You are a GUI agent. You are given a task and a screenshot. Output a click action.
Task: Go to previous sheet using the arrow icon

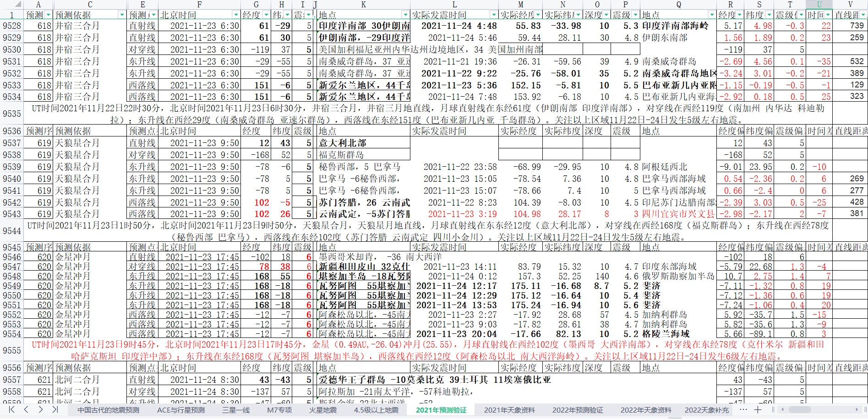(x=26, y=409)
